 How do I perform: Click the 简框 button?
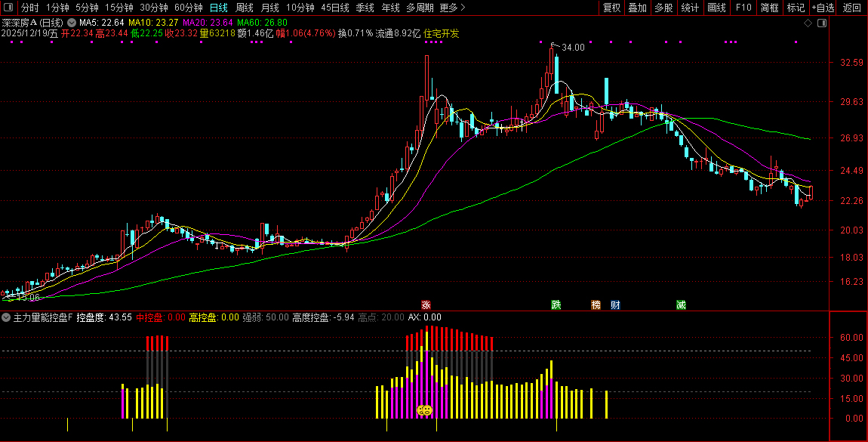[x=769, y=8]
